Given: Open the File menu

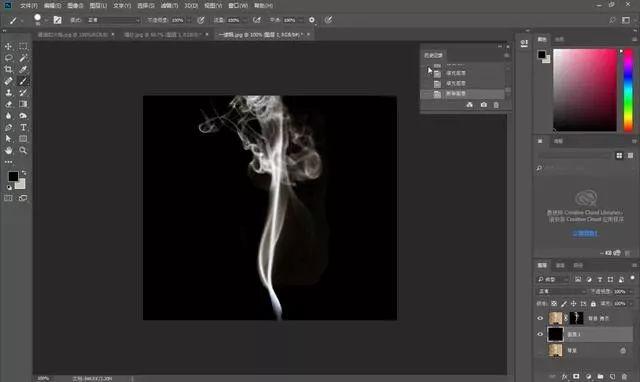Looking at the screenshot, I should pyautogui.click(x=29, y=6).
